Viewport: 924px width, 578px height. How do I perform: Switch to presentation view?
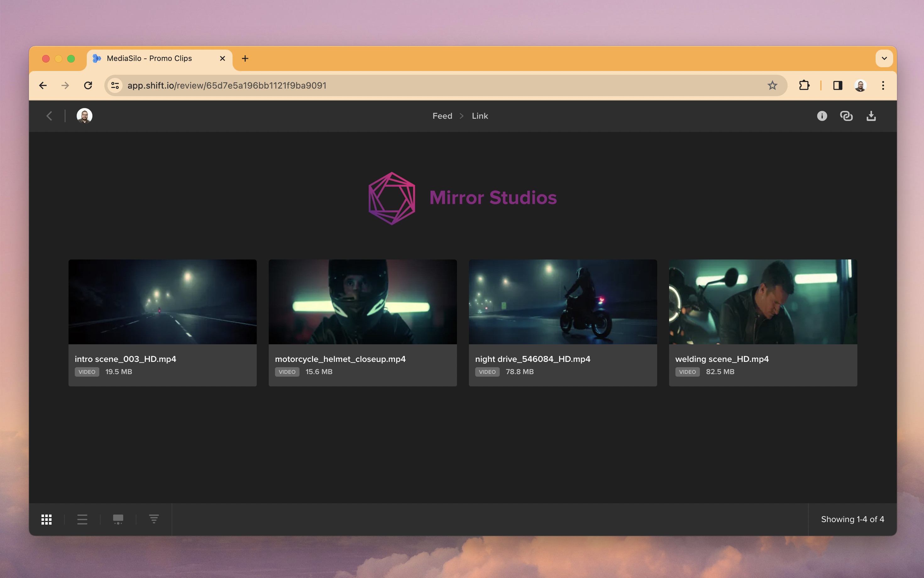pyautogui.click(x=118, y=519)
